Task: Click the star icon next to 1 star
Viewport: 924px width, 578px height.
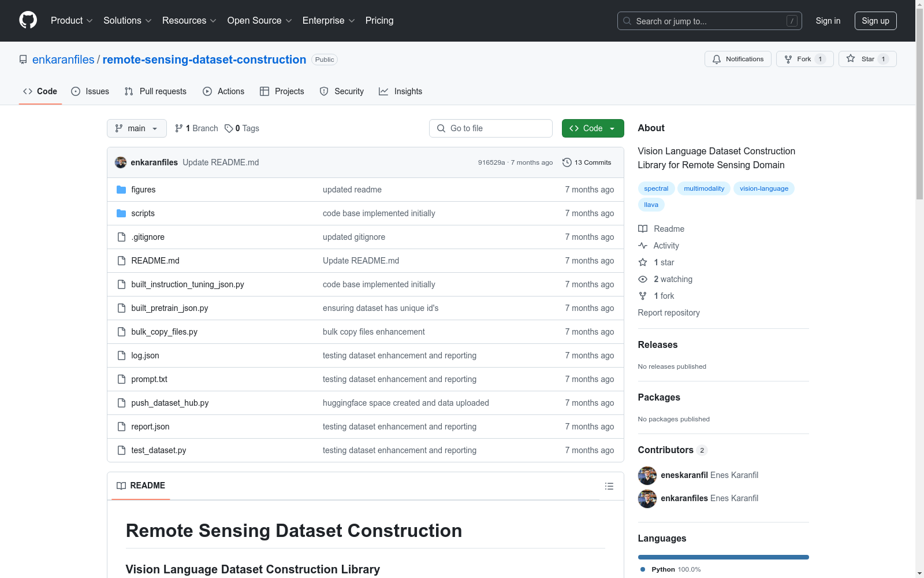Action: pyautogui.click(x=643, y=262)
